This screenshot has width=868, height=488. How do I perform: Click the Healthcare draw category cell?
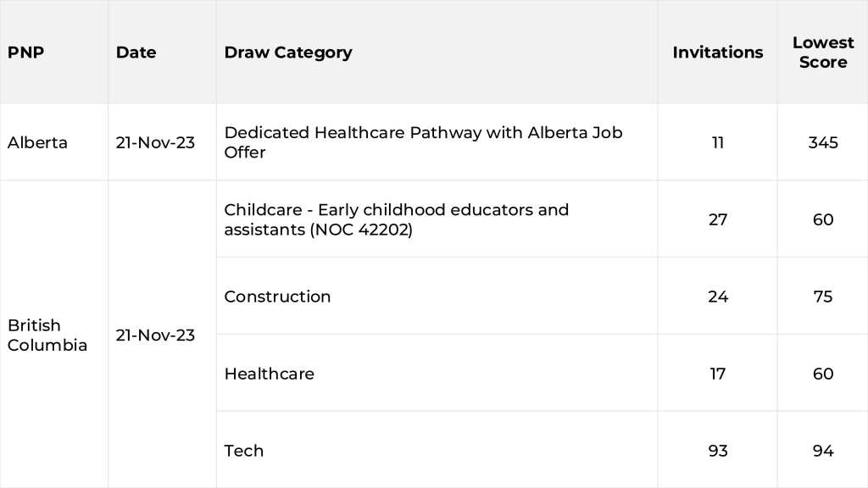(x=269, y=374)
